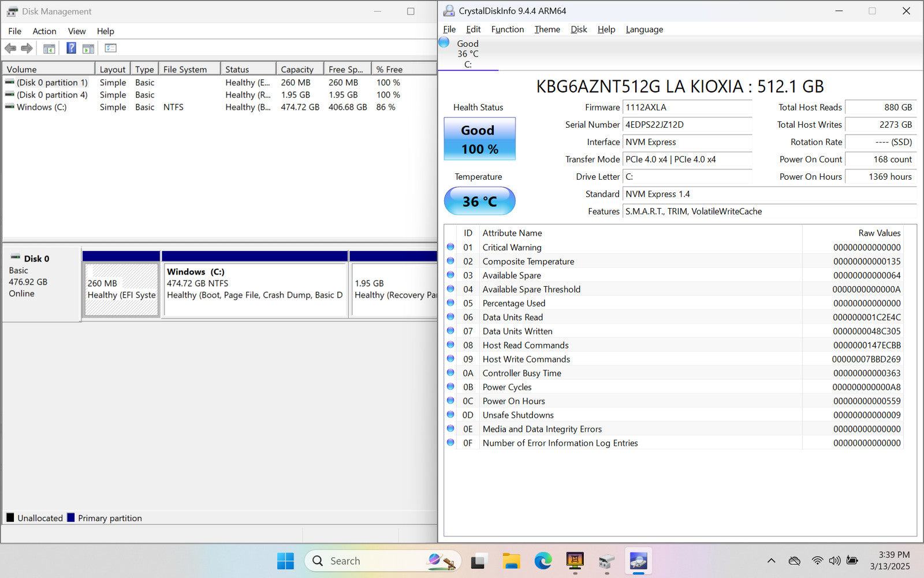This screenshot has height=578, width=924.
Task: Open the clock showing 3:39 PM
Action: coord(893,555)
